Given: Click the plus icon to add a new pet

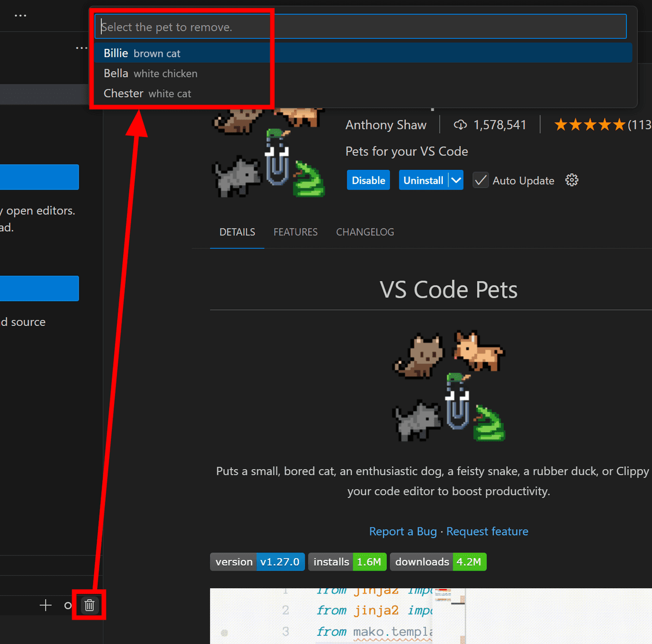Looking at the screenshot, I should pos(45,605).
